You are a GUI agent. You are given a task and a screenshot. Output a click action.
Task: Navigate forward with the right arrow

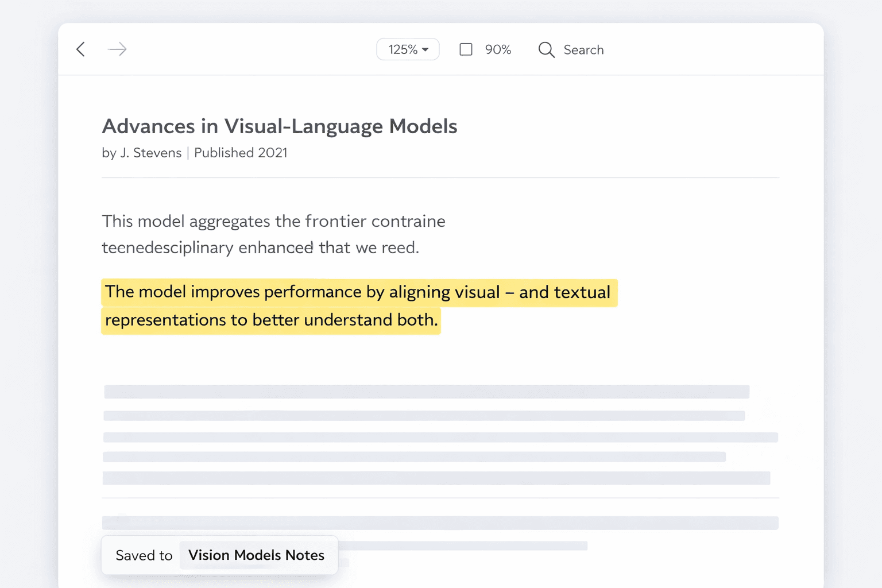click(117, 49)
